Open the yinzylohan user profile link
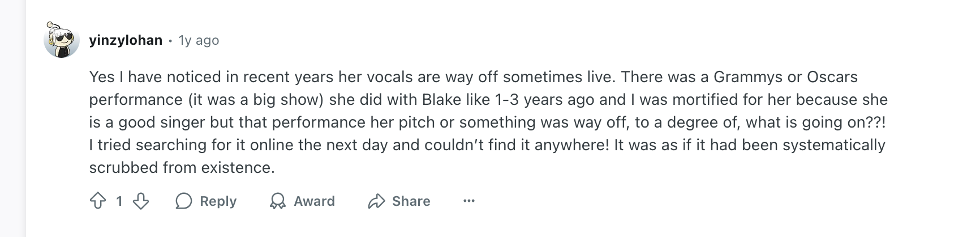This screenshot has height=237, width=980. click(126, 40)
